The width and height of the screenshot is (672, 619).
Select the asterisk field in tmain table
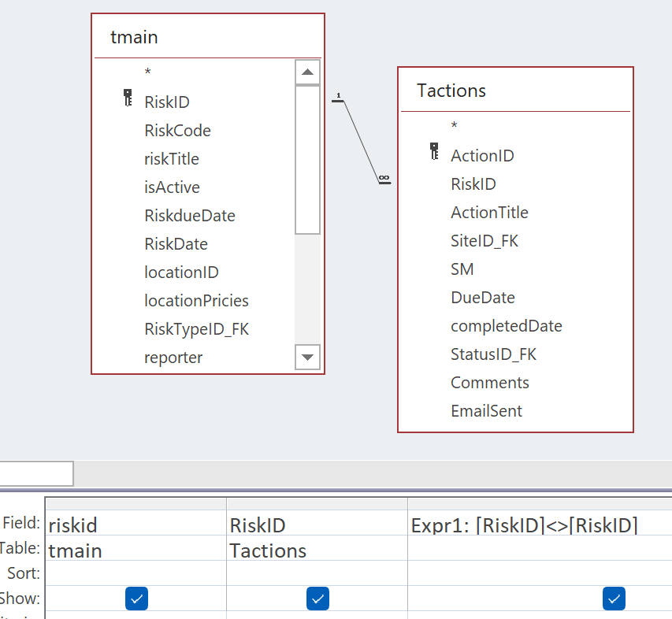click(147, 72)
